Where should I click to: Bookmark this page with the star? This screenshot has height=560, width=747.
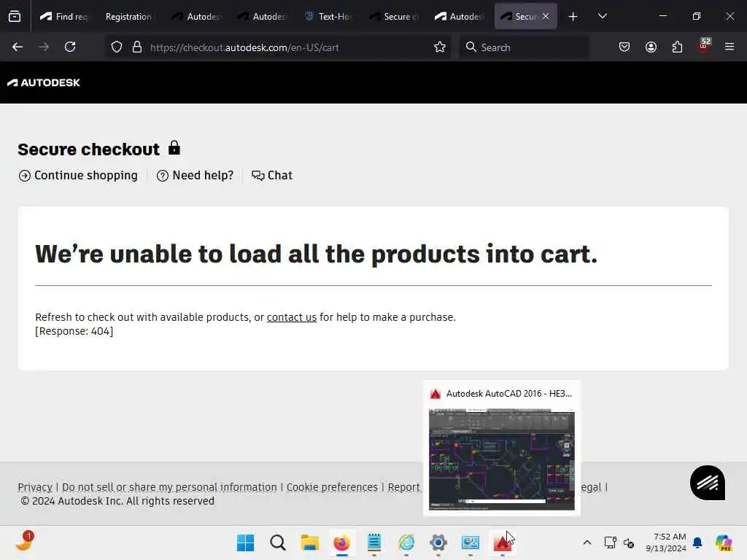point(440,47)
